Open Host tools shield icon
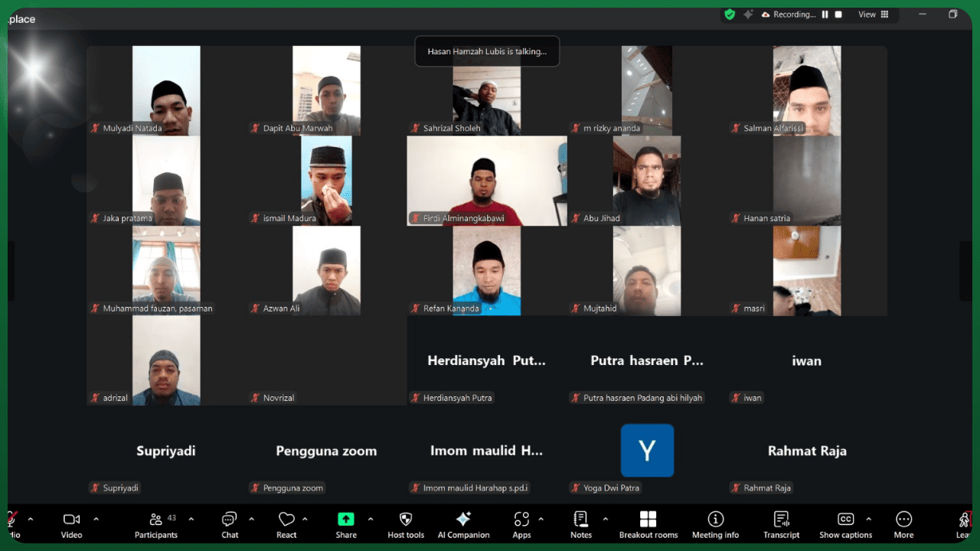The image size is (980, 551). pos(406,525)
